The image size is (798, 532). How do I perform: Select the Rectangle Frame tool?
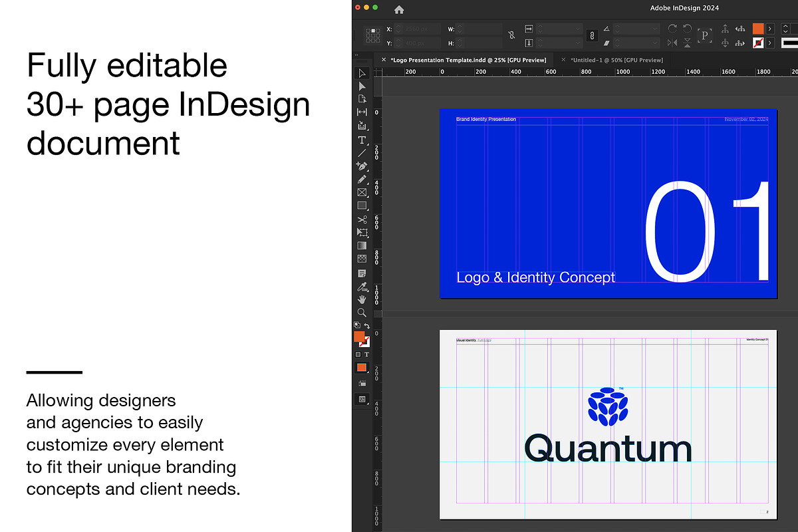(x=362, y=193)
